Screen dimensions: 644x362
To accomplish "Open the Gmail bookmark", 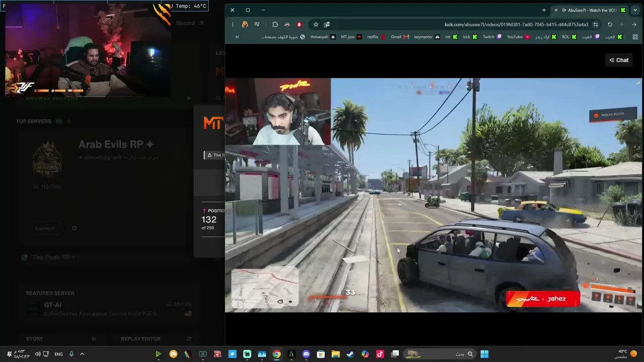I will pyautogui.click(x=400, y=37).
